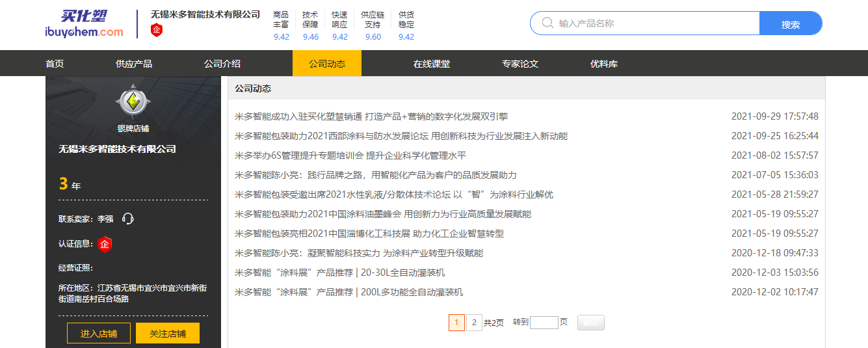The height and width of the screenshot is (348, 868).
Task: Open the 在线课堂 navigation tab
Action: coord(432,64)
